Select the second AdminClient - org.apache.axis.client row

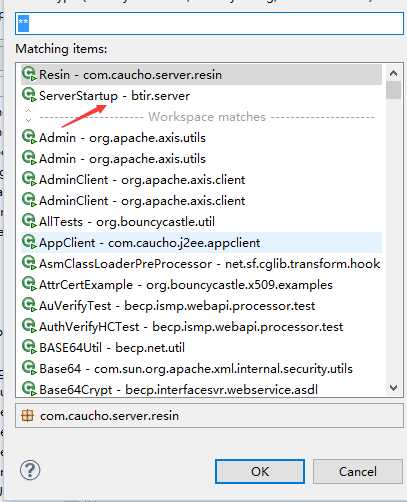click(x=201, y=201)
